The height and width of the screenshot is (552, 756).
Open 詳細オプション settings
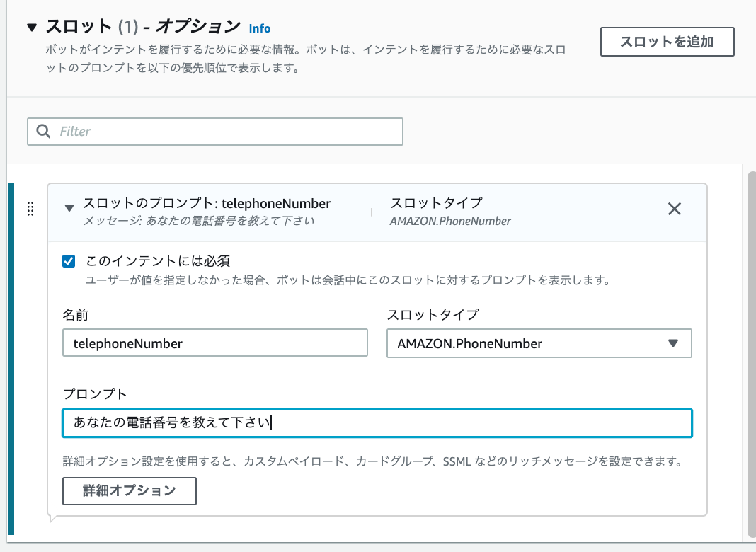click(129, 491)
